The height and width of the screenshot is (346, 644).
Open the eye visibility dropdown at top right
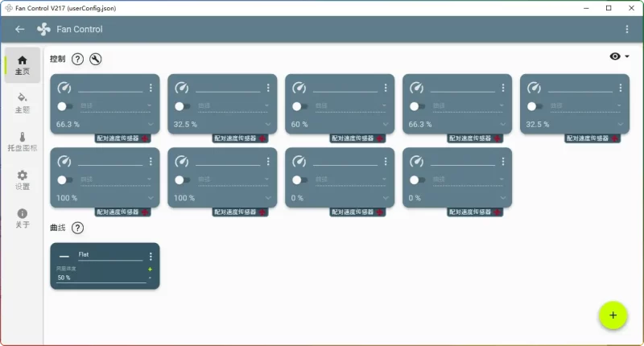point(619,56)
